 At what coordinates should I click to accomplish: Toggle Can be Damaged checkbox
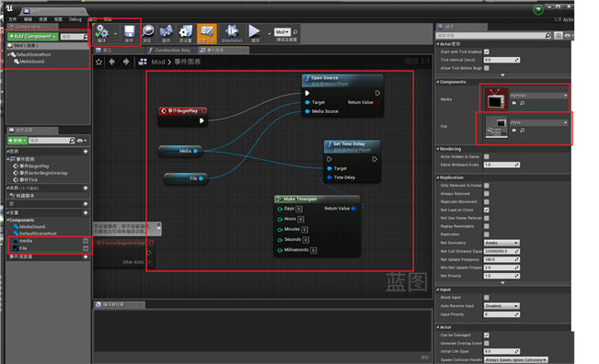click(487, 335)
